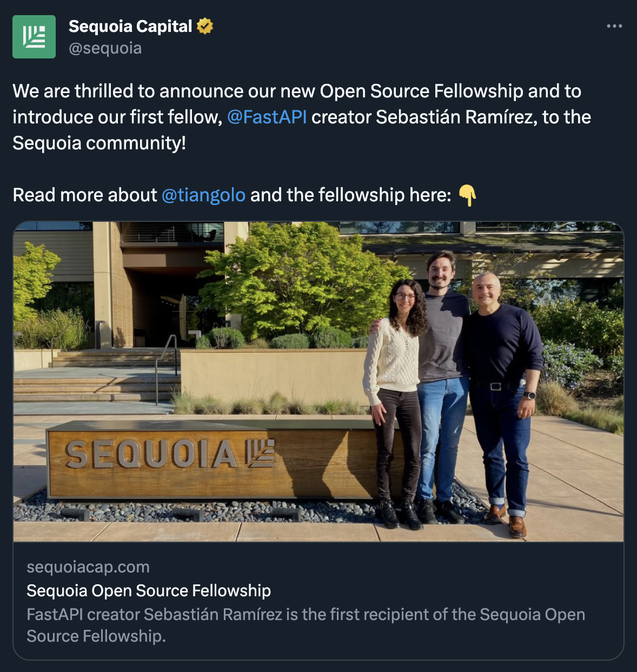Click the gold verified badge

click(x=205, y=26)
